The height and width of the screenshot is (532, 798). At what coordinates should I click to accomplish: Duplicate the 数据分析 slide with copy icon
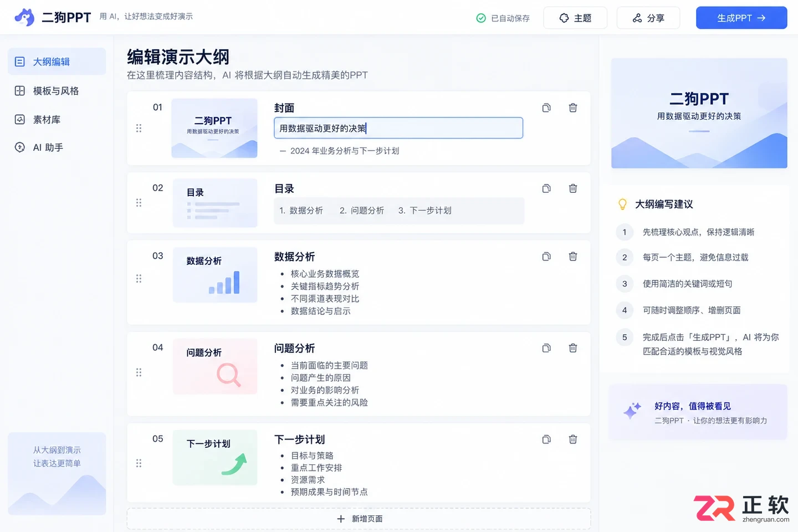pos(546,257)
